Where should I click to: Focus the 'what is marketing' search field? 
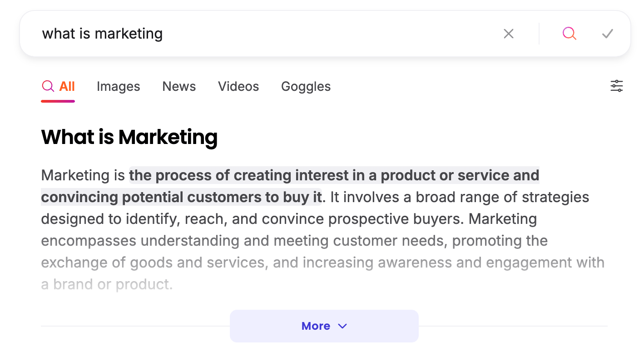coord(227,34)
